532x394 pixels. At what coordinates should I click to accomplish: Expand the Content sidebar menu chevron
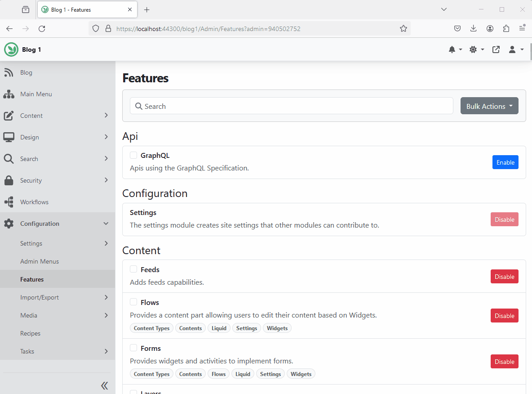(x=106, y=116)
